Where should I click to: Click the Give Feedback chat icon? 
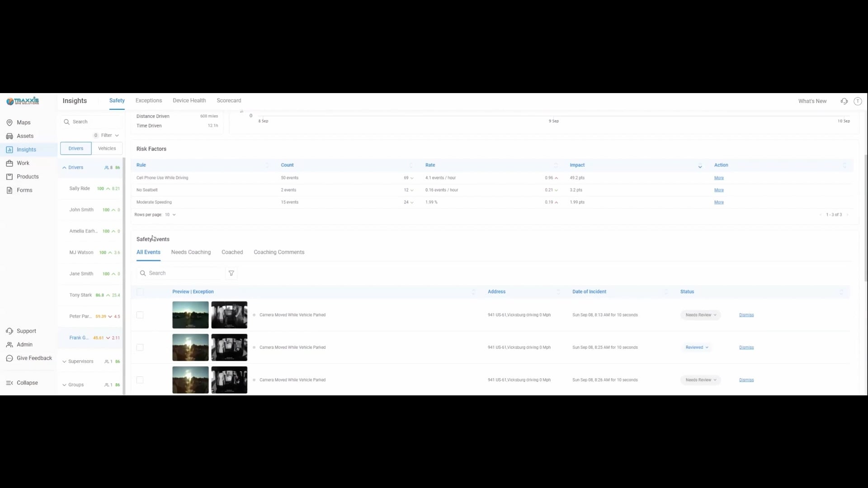9,358
